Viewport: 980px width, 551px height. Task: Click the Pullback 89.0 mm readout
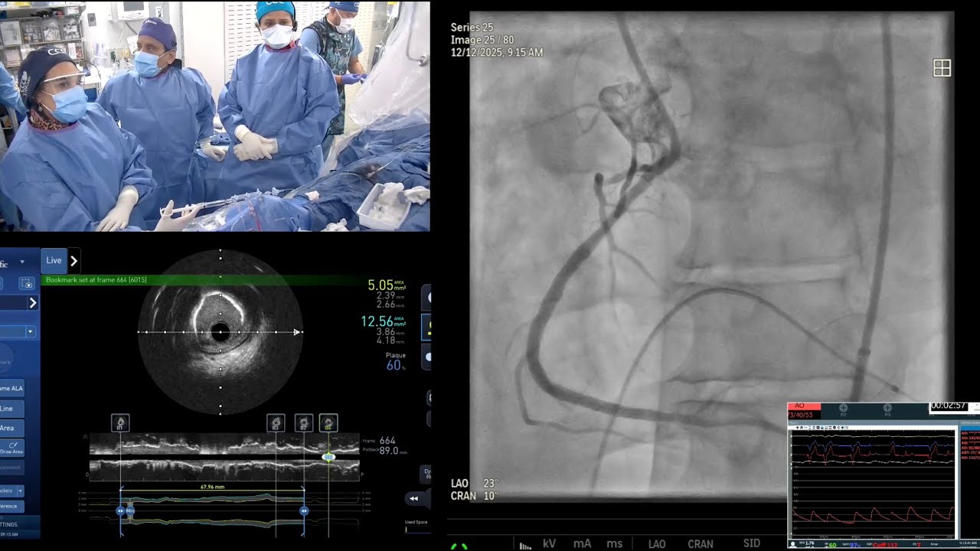(x=384, y=452)
